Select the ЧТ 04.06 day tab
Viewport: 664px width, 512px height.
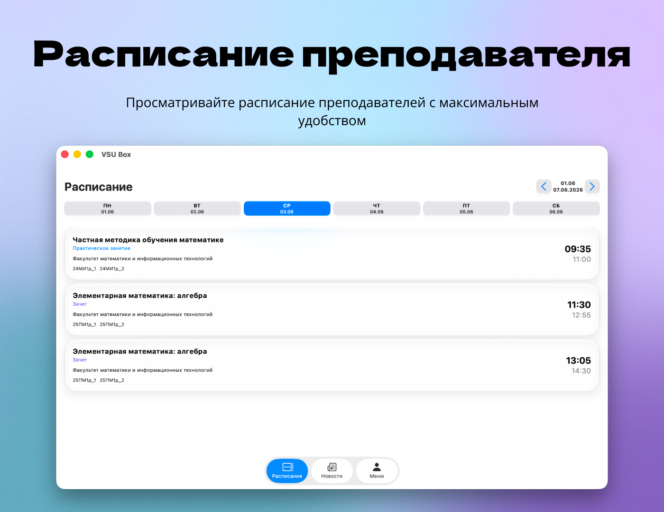point(377,208)
